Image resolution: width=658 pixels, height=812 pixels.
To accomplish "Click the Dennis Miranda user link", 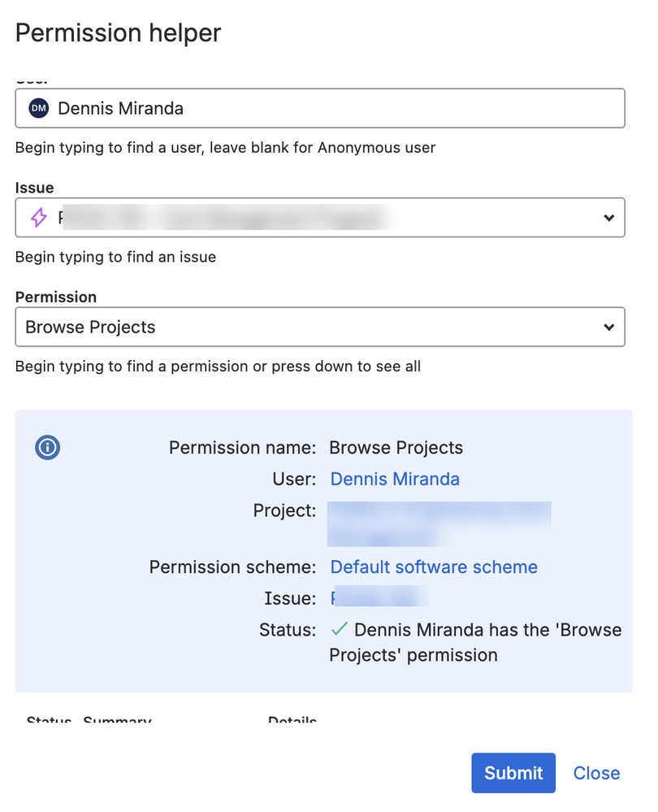I will pos(395,479).
